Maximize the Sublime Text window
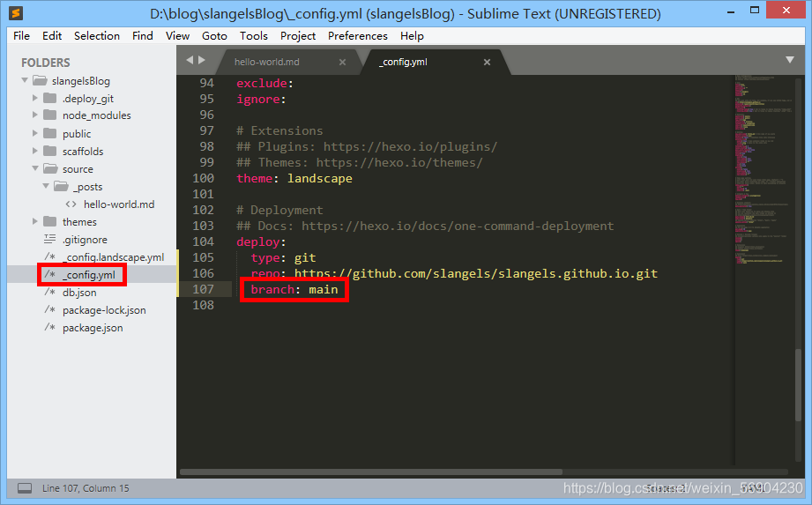Viewport: 812px width, 505px height. [x=755, y=11]
